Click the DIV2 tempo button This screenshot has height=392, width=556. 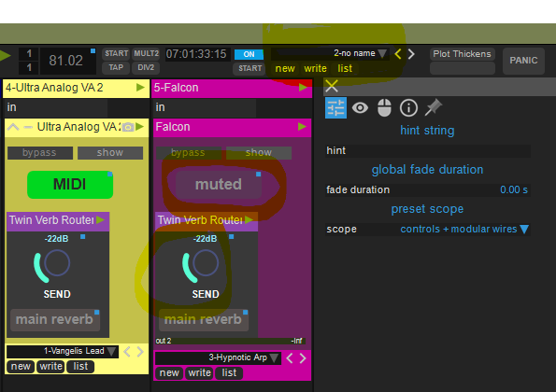[x=146, y=67]
